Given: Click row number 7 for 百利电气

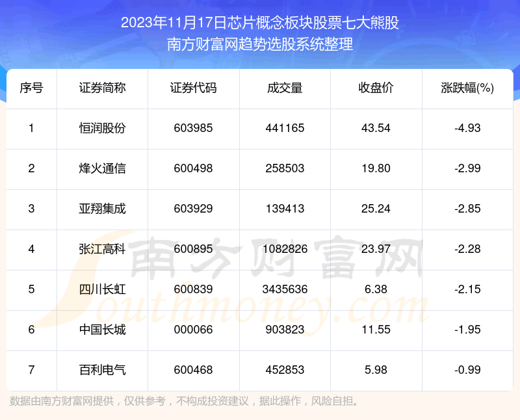Looking at the screenshot, I should click(31, 370).
